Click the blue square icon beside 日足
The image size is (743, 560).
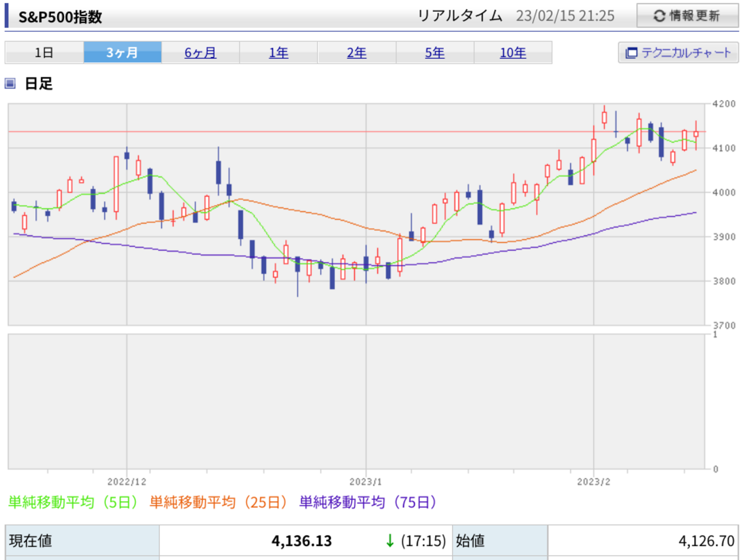click(10, 83)
